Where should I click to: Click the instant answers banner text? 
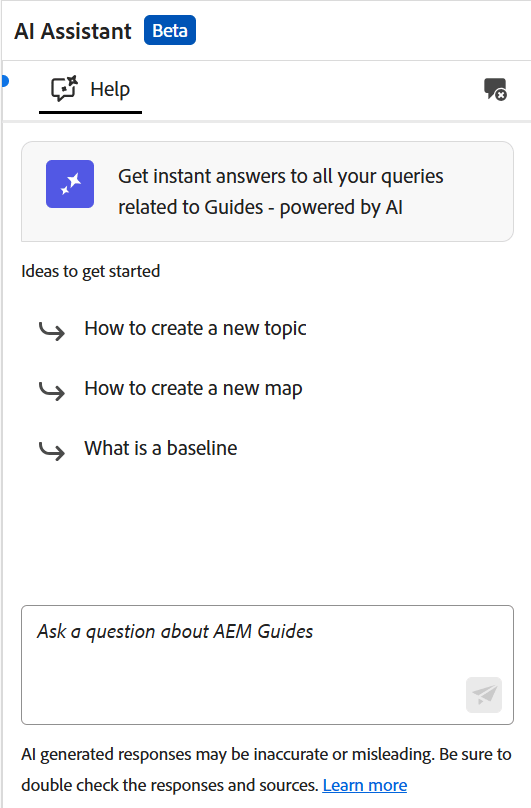click(x=281, y=192)
